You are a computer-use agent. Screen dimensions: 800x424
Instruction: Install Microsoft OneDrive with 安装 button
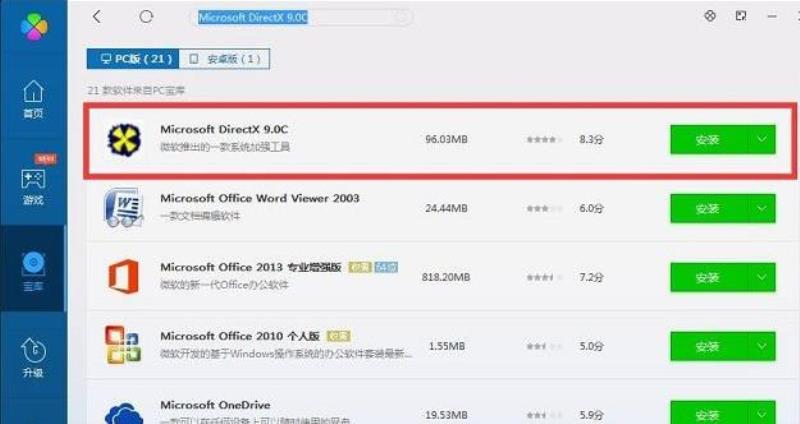708,412
